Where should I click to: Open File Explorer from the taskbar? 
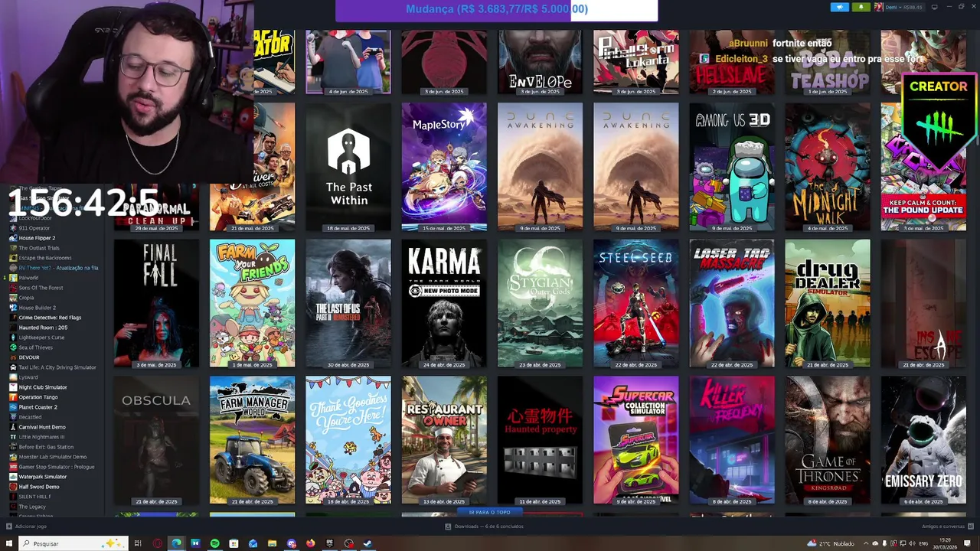point(272,543)
